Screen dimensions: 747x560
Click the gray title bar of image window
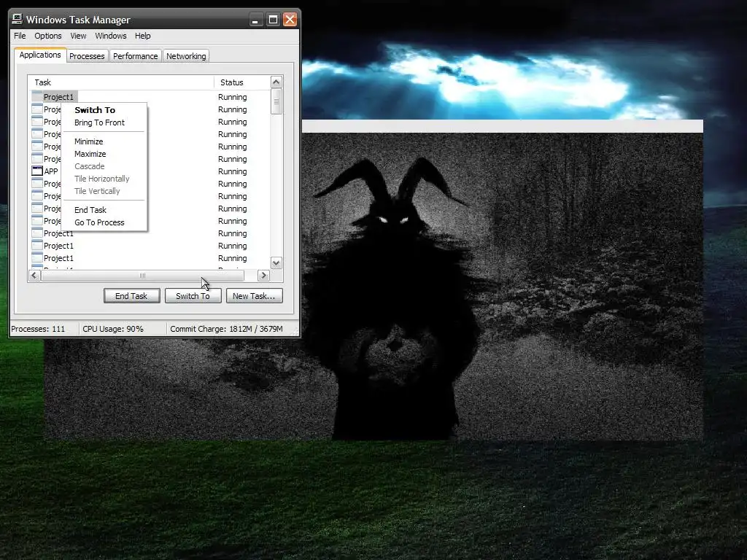point(503,126)
